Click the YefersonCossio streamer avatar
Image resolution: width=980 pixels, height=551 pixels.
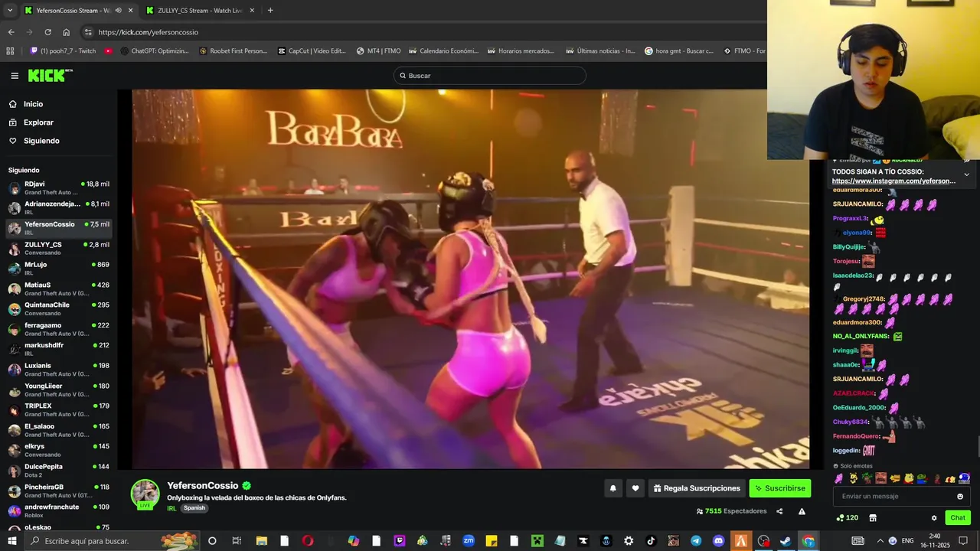145,494
